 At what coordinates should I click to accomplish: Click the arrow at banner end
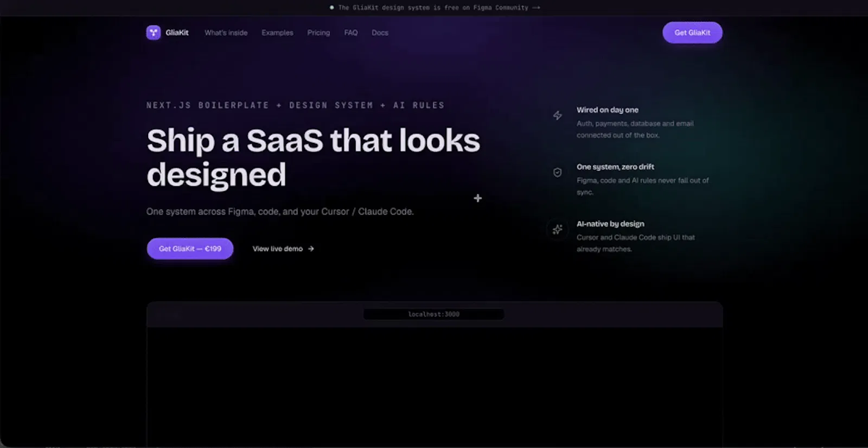(536, 8)
